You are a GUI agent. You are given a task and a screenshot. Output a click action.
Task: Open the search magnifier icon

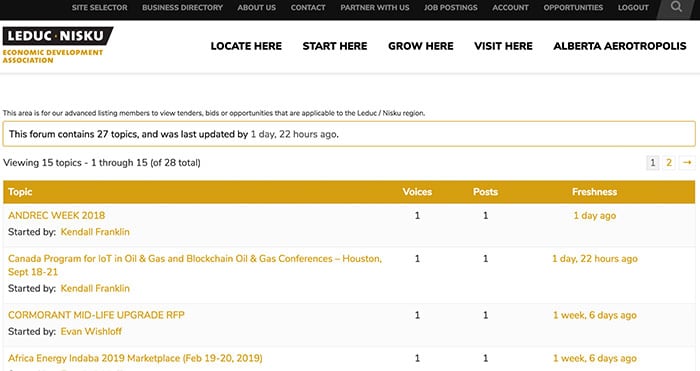[676, 7]
